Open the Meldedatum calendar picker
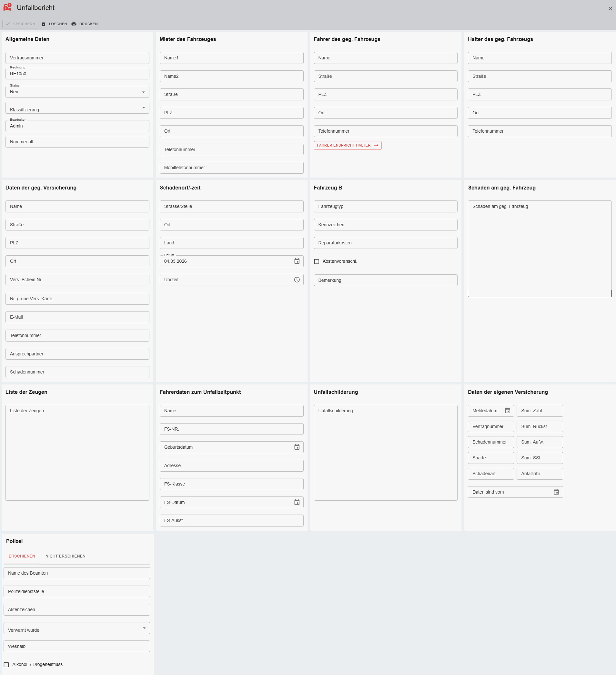Screen dimensions: 616x675 tap(507, 411)
